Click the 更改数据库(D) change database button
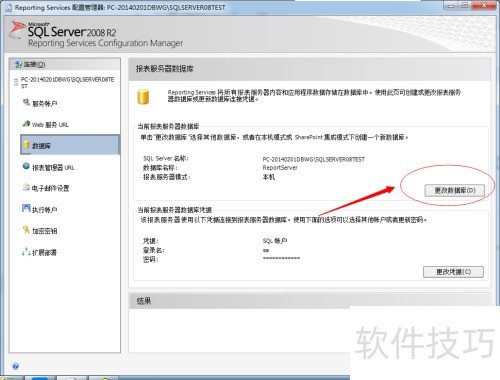This screenshot has width=500, height=380. (x=454, y=190)
